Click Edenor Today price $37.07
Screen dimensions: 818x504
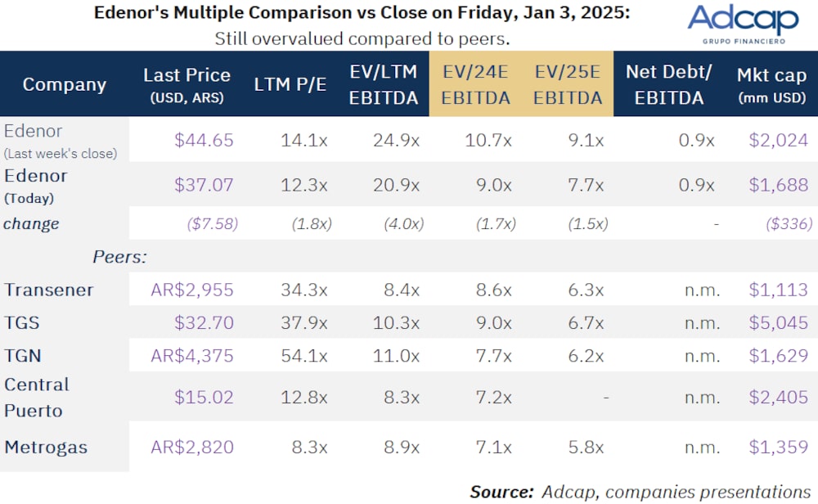pyautogui.click(x=204, y=185)
